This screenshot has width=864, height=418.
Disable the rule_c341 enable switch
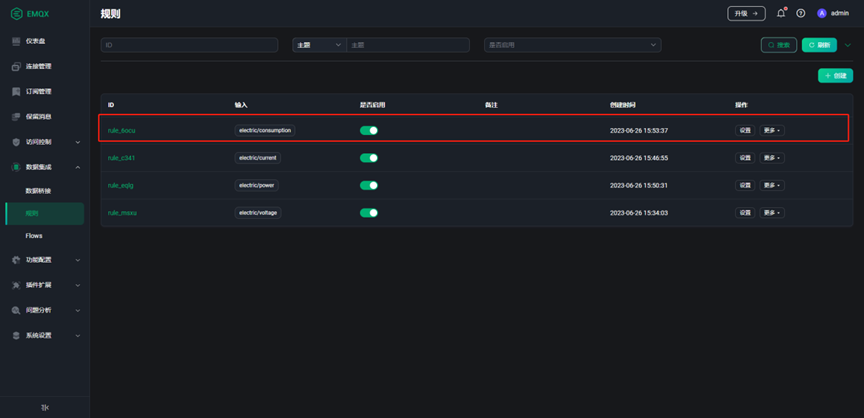click(369, 158)
